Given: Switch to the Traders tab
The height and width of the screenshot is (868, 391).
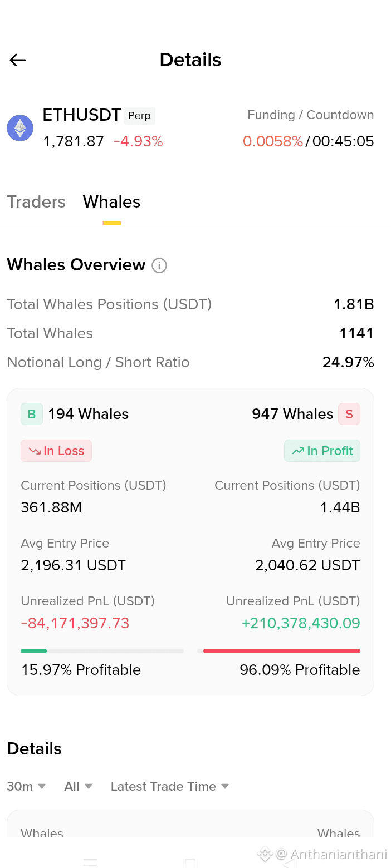Looking at the screenshot, I should 36,201.
